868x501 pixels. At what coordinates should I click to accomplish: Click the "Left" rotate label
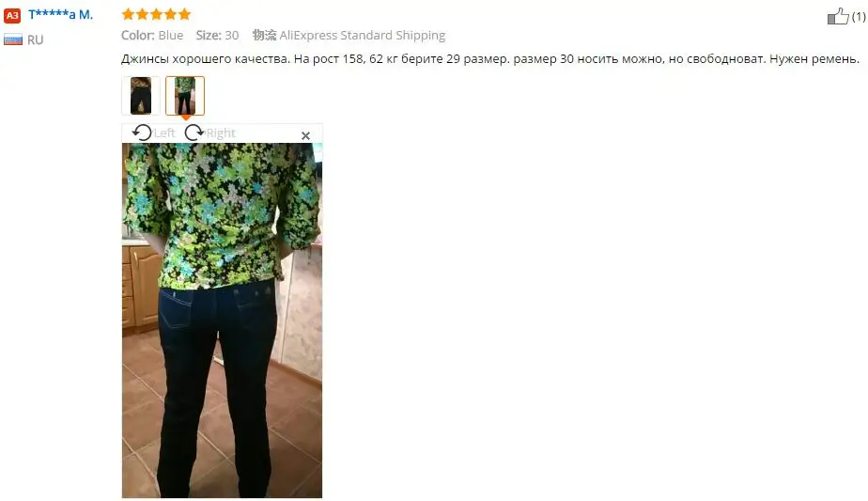pyautogui.click(x=164, y=133)
